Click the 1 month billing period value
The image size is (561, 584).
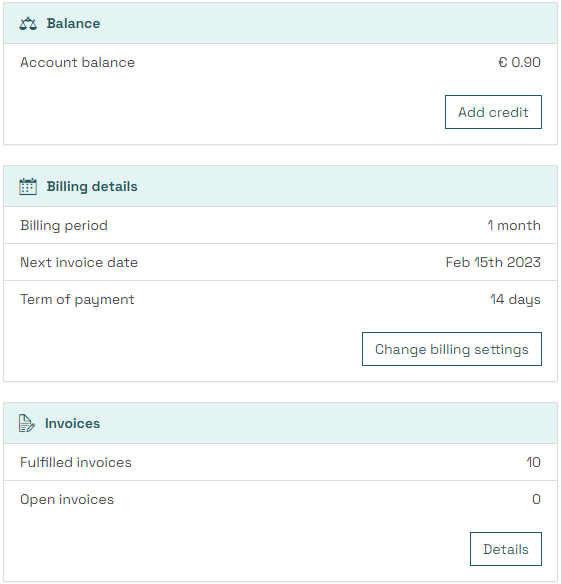(514, 225)
